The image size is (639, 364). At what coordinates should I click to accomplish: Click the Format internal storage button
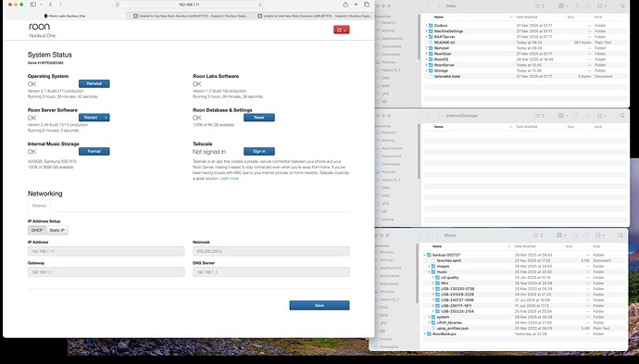(94, 151)
